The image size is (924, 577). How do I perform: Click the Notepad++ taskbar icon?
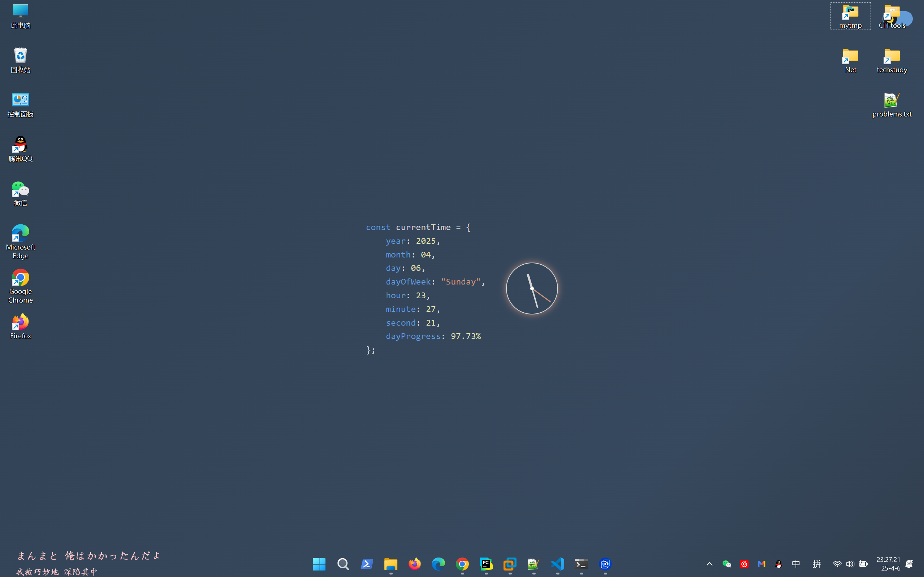(x=533, y=564)
